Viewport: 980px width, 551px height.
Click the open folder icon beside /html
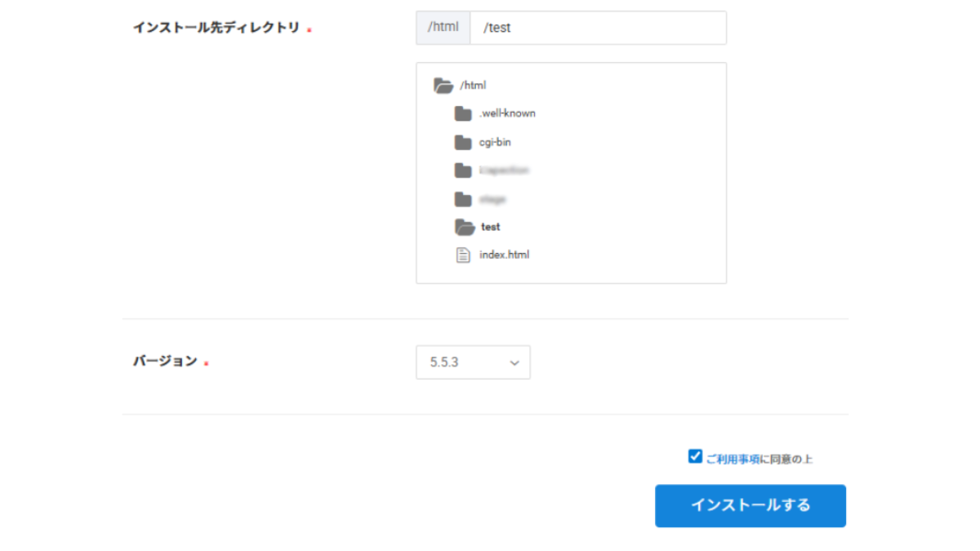[443, 85]
